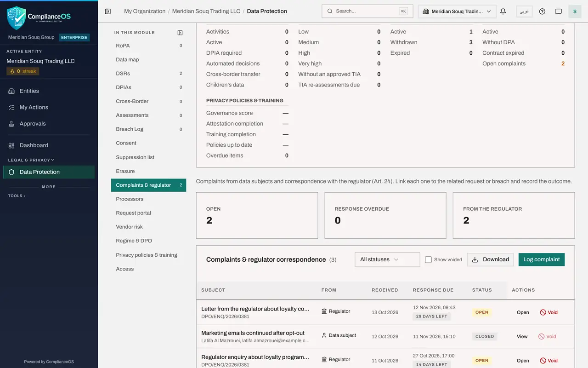Collapse the In This Module panel icon

[x=180, y=33]
